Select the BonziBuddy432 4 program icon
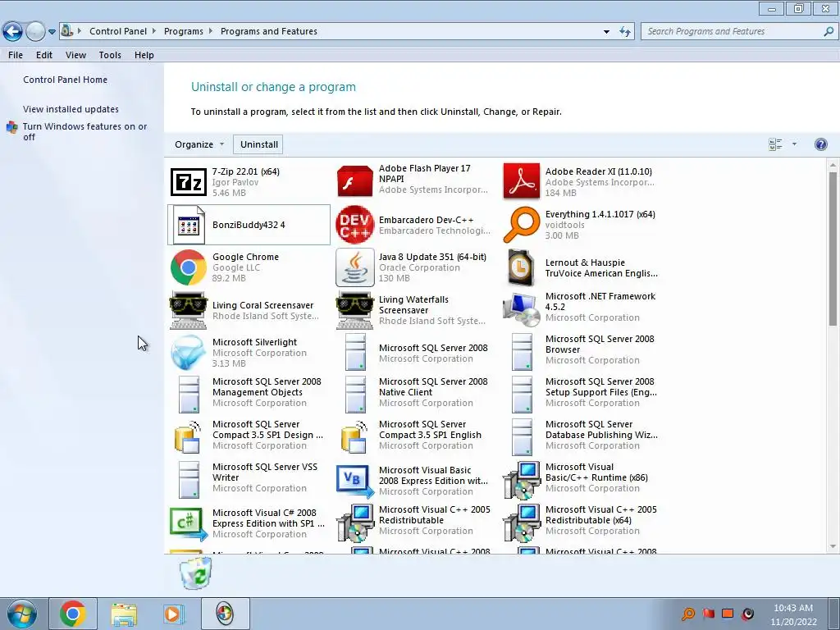 pos(188,225)
